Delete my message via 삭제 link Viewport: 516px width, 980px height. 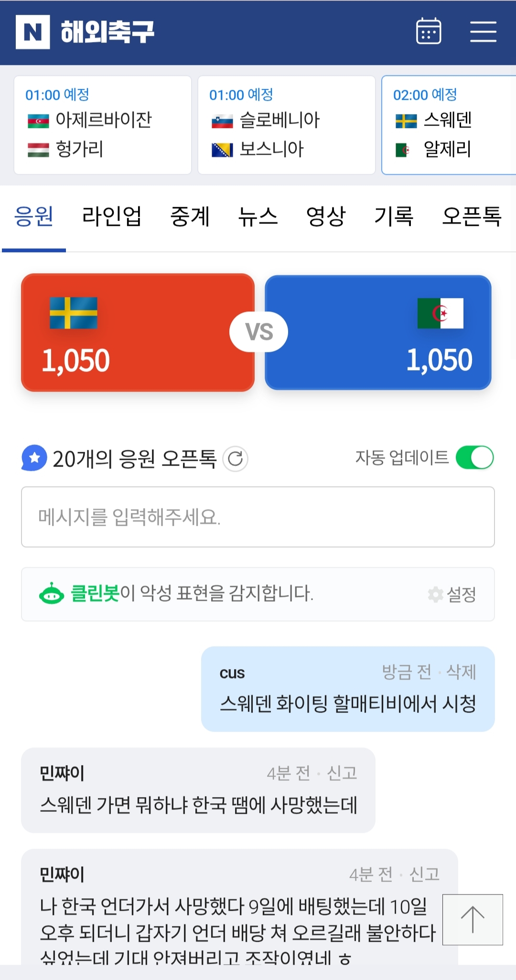[461, 672]
